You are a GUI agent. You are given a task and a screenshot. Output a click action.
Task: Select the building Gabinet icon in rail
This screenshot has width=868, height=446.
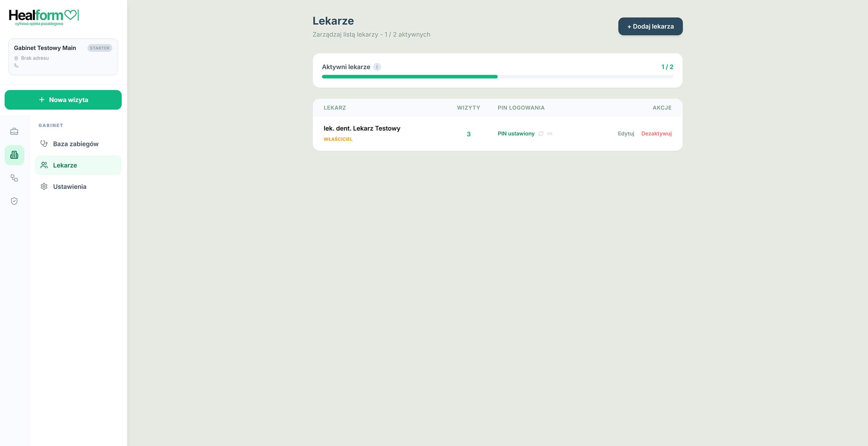14,155
